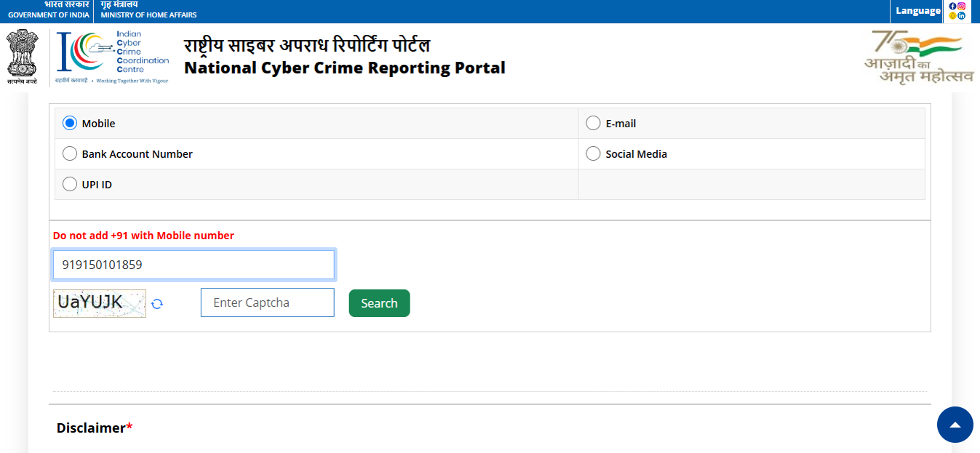Click the National Cyber Crime Reporting Portal title

click(x=345, y=68)
